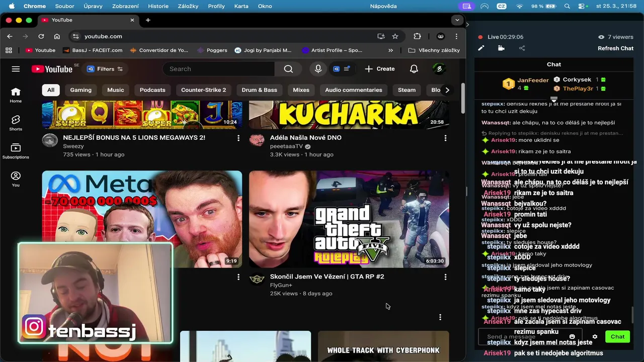Screen dimensions: 644x362
Task: Open the YouTube guide hamburger menu
Action: (16, 69)
